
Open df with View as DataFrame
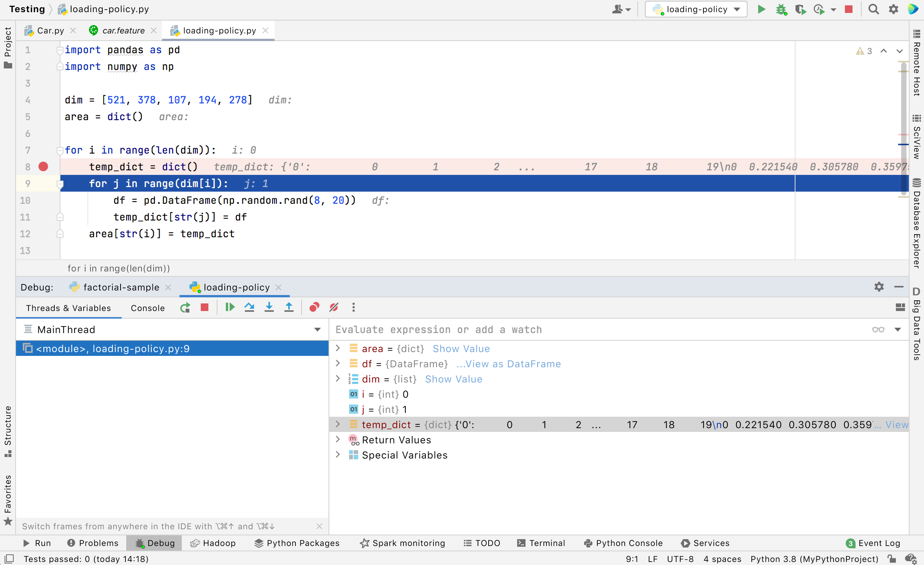pos(508,364)
